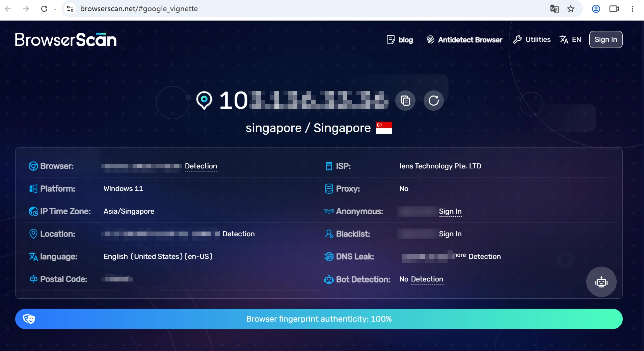The height and width of the screenshot is (351, 644).
Task: Open site information icon in address bar
Action: coord(70,9)
